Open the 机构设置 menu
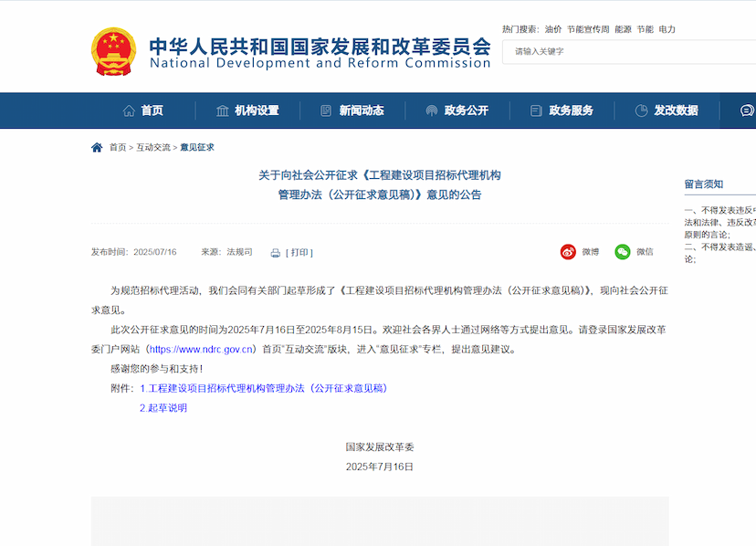 point(257,111)
